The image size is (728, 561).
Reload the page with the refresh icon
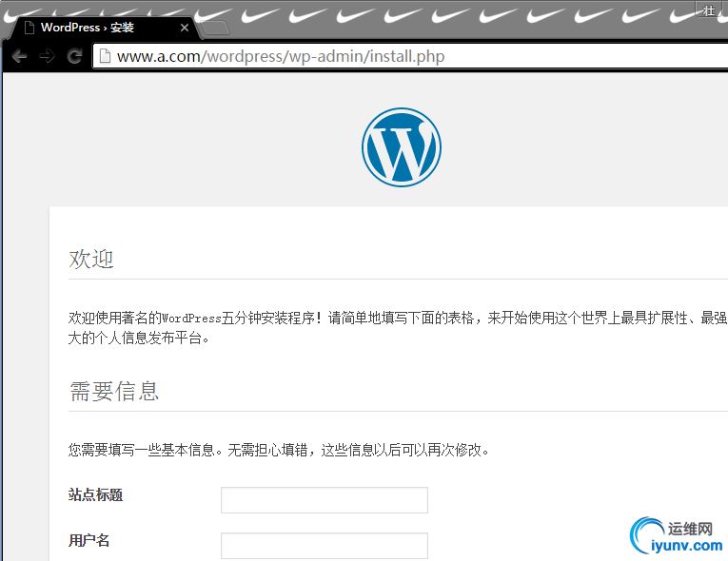pos(74,57)
